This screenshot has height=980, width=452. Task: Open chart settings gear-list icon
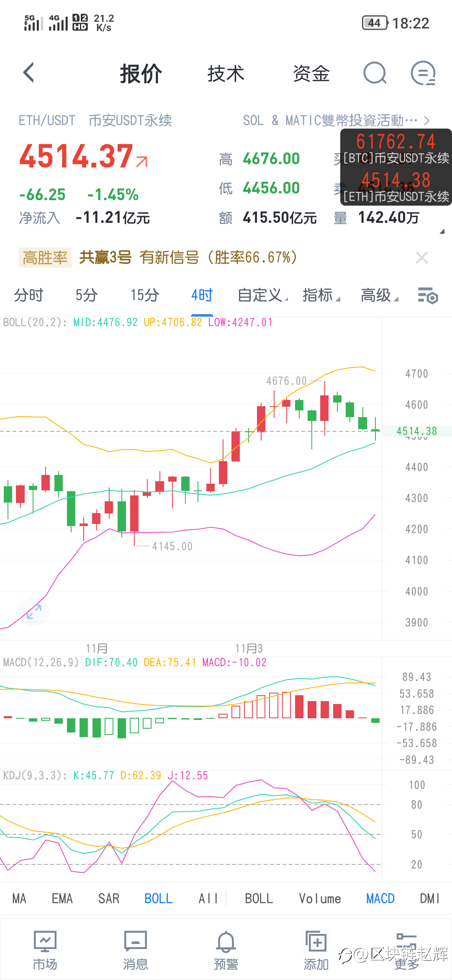[x=428, y=295]
